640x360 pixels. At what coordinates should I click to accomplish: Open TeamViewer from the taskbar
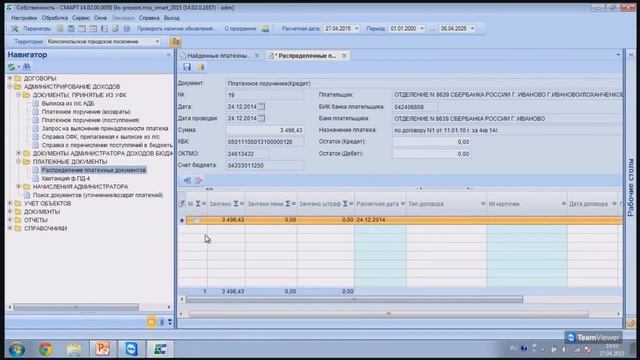click(131, 349)
